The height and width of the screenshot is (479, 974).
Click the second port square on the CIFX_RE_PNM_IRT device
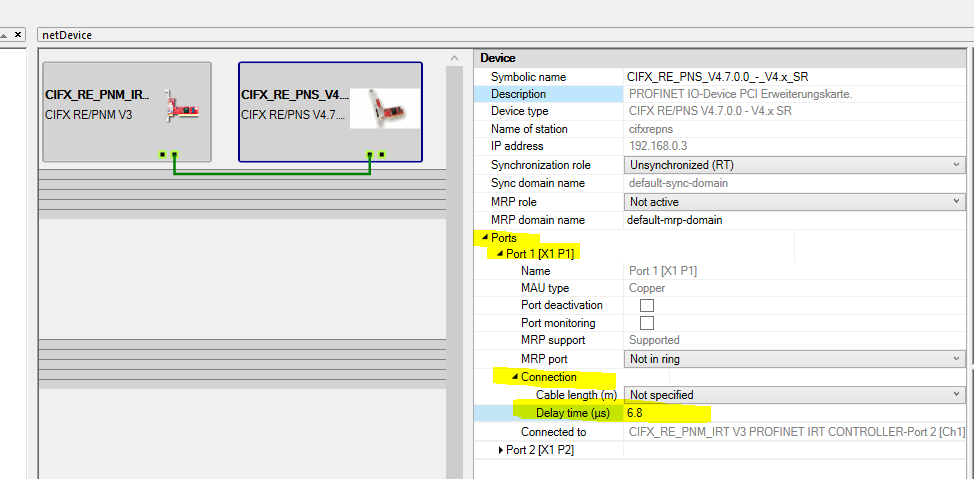(x=175, y=154)
